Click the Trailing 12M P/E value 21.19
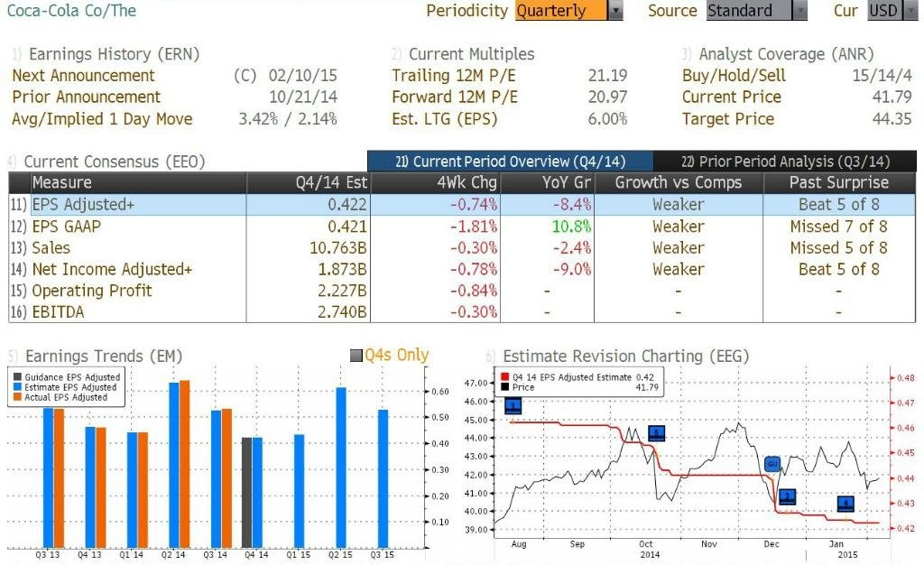924x565 pixels. coord(607,76)
